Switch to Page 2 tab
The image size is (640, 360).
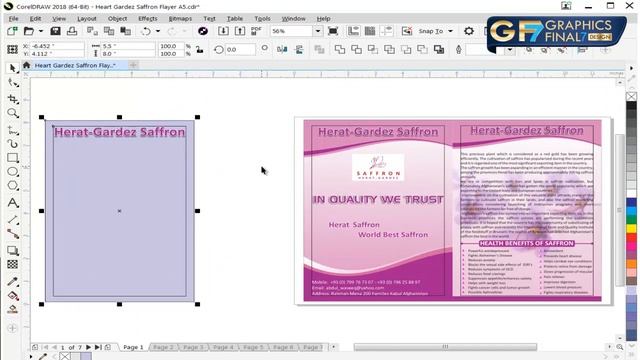[x=163, y=347]
